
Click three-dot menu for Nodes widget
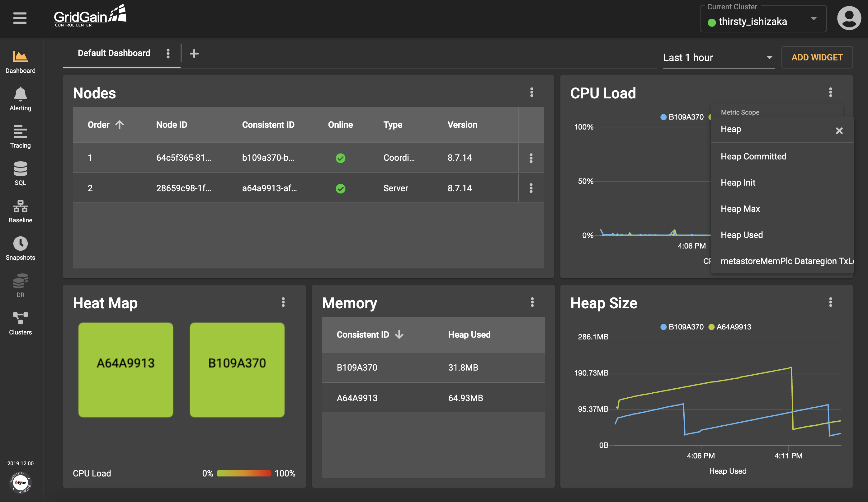pos(532,92)
